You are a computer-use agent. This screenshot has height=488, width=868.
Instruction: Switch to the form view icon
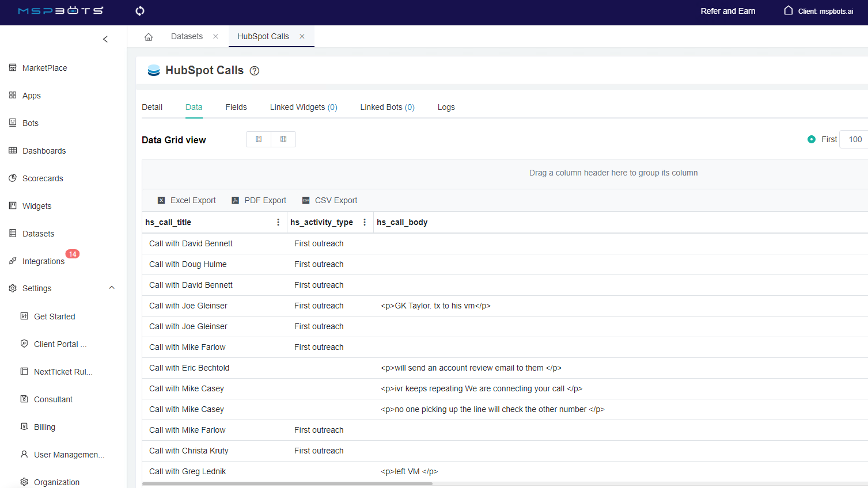pos(259,139)
